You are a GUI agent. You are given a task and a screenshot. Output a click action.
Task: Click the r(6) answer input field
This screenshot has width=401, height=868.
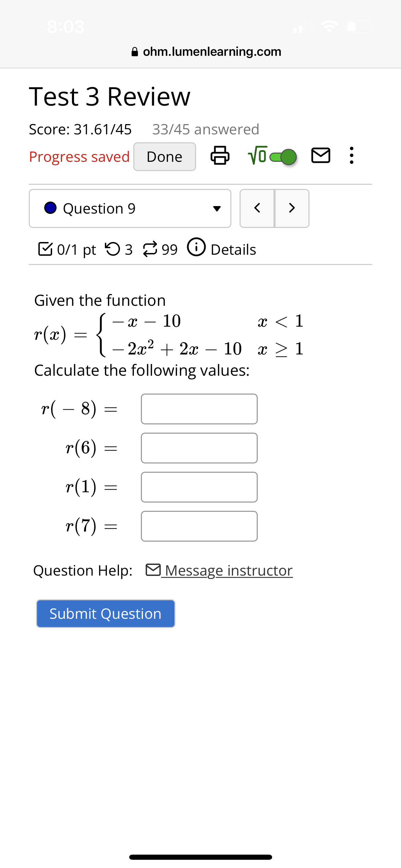point(199,448)
